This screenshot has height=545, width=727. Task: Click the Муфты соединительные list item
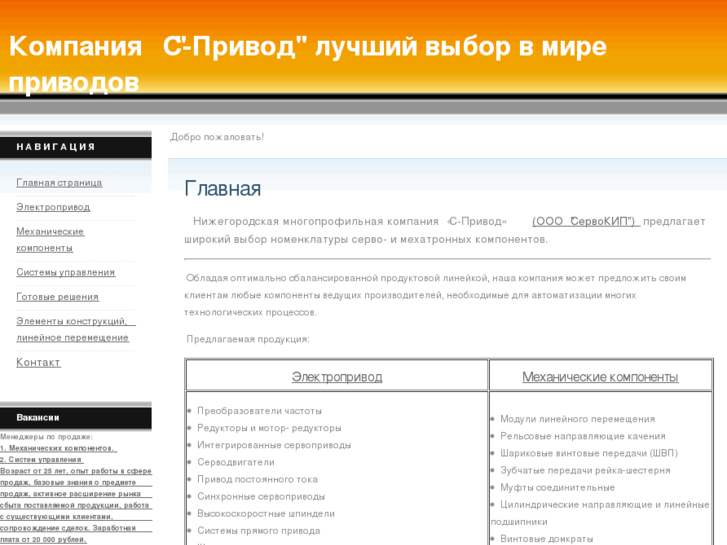(557, 488)
